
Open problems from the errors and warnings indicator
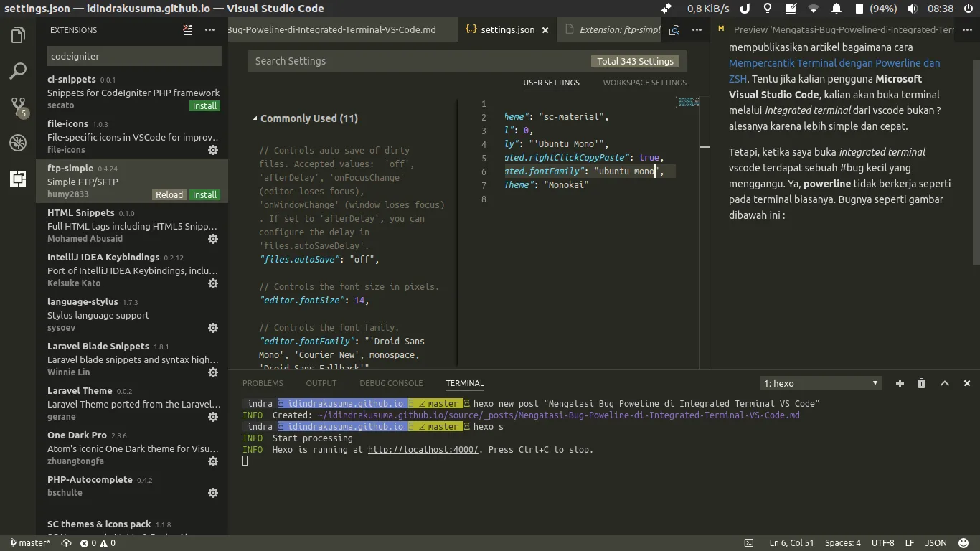coord(98,543)
